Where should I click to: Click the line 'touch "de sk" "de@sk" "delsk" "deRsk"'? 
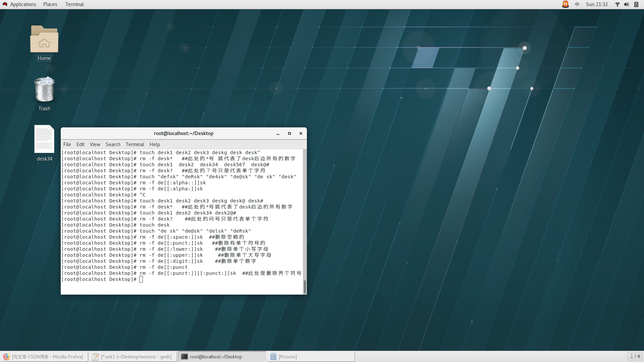156,231
